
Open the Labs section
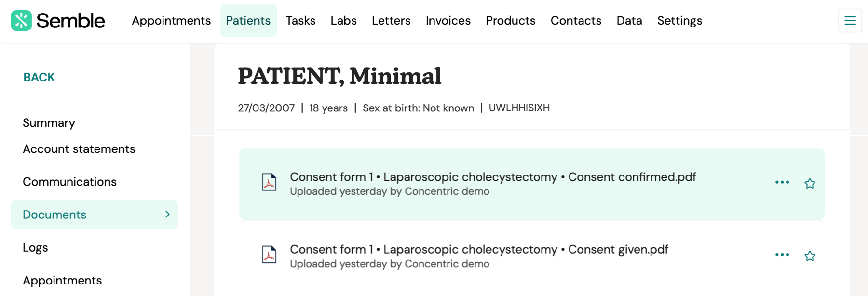(x=343, y=20)
